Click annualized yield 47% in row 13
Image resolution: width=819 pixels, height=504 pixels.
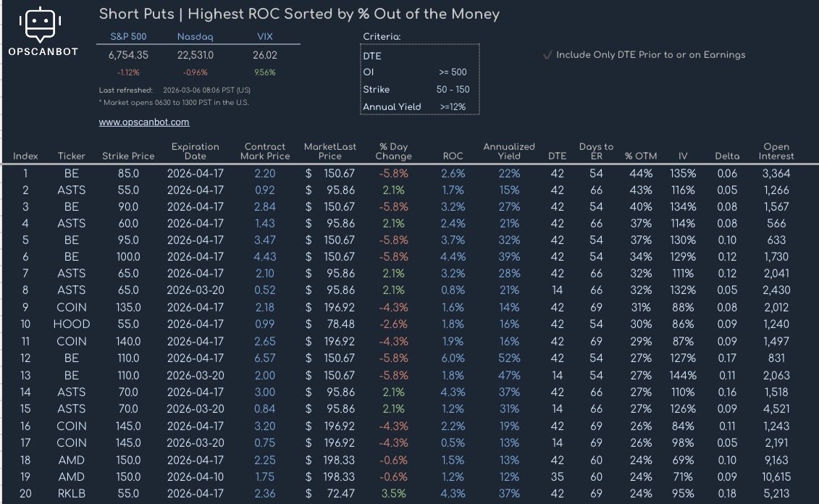[509, 376]
